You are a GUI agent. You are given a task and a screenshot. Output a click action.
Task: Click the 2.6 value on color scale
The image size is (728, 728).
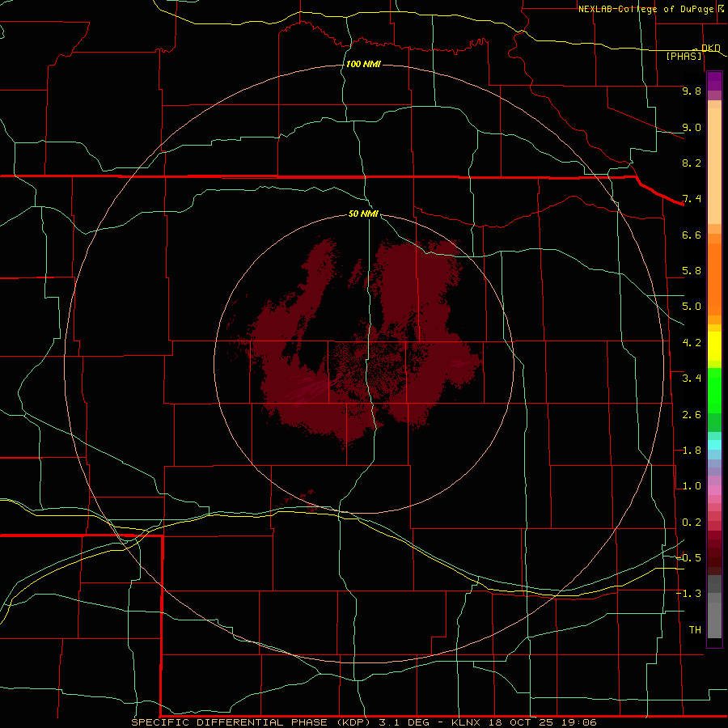tap(692, 415)
